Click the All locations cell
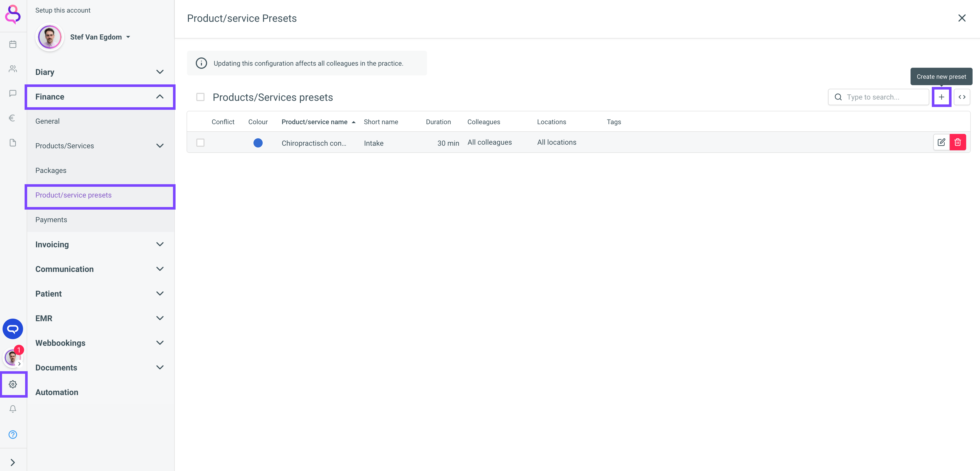Image resolution: width=980 pixels, height=471 pixels. [x=557, y=142]
